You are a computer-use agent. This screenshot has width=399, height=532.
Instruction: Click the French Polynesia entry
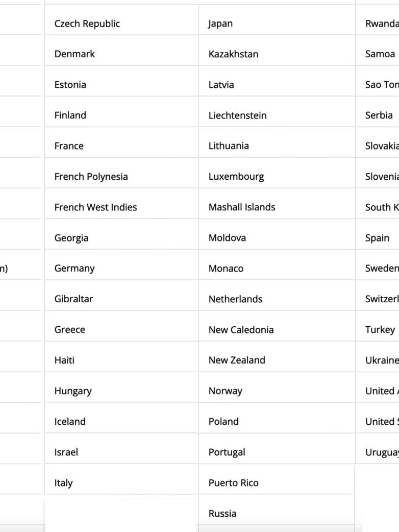(91, 177)
